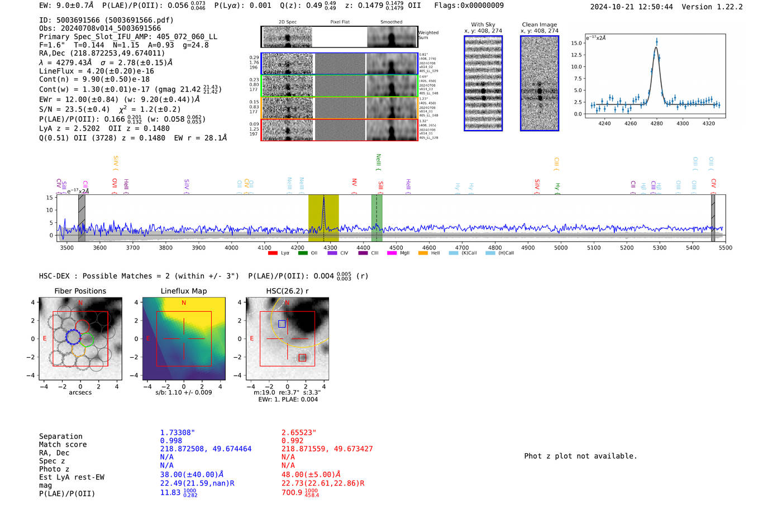This screenshot has height=532, width=782.
Task: Click the red 218.871559, 49.673427 coordinates
Action: tap(327, 449)
